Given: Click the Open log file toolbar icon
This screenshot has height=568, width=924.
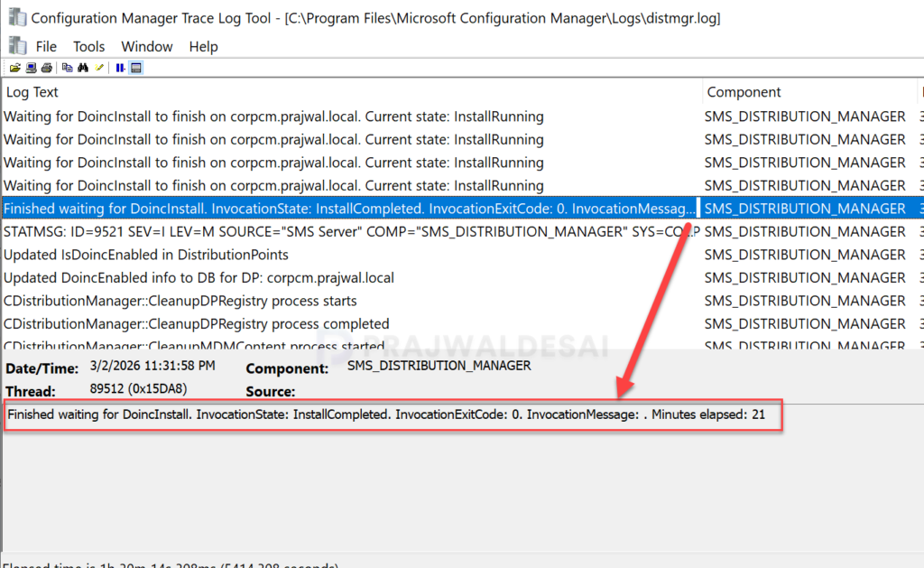Looking at the screenshot, I should pyautogui.click(x=14, y=68).
